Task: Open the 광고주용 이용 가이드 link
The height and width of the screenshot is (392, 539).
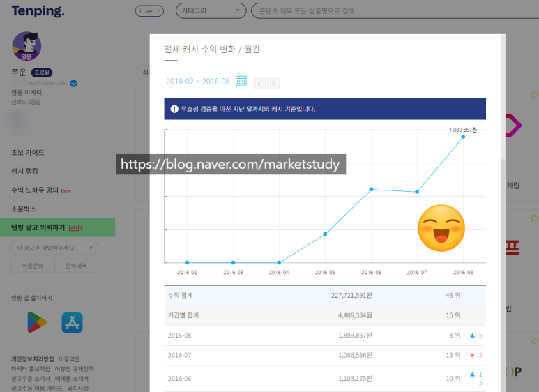Action: point(36,388)
